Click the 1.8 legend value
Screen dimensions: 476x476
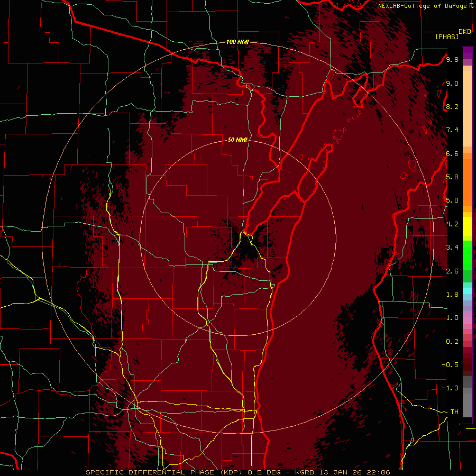452,295
